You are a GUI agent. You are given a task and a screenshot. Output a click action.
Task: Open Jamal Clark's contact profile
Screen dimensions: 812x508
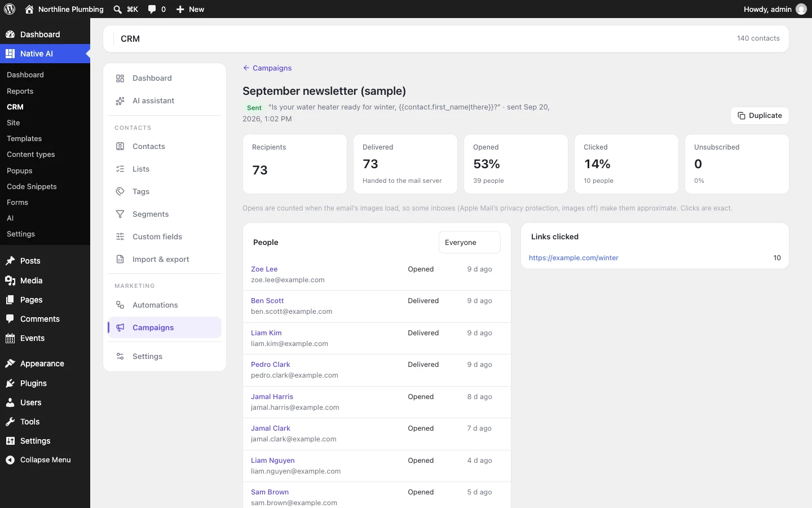pyautogui.click(x=271, y=428)
